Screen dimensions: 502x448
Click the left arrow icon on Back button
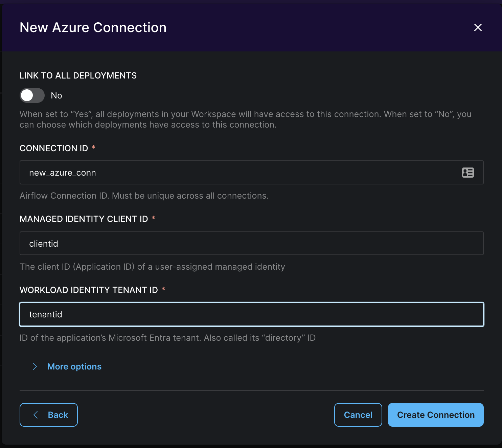coord(36,415)
